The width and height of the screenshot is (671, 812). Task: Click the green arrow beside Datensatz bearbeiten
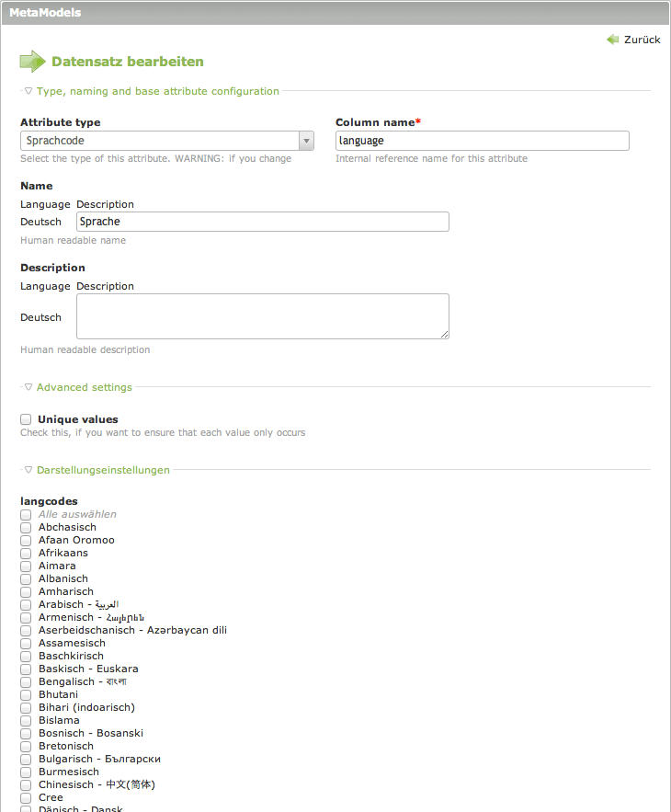[x=32, y=62]
